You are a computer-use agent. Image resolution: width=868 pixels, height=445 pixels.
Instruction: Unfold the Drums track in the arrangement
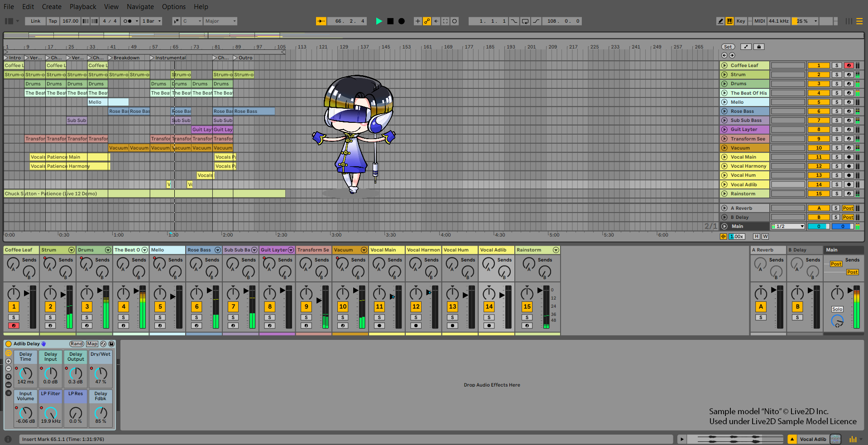(x=724, y=84)
